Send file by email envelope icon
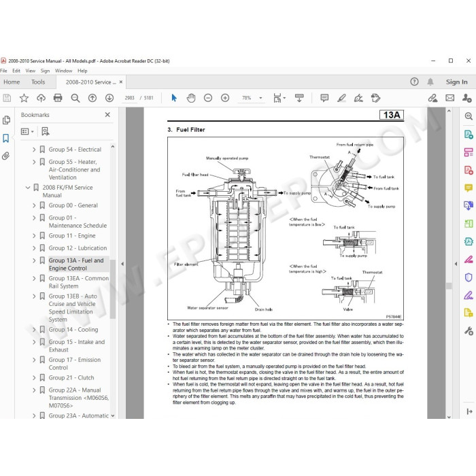The image size is (476, 476). click(x=450, y=98)
